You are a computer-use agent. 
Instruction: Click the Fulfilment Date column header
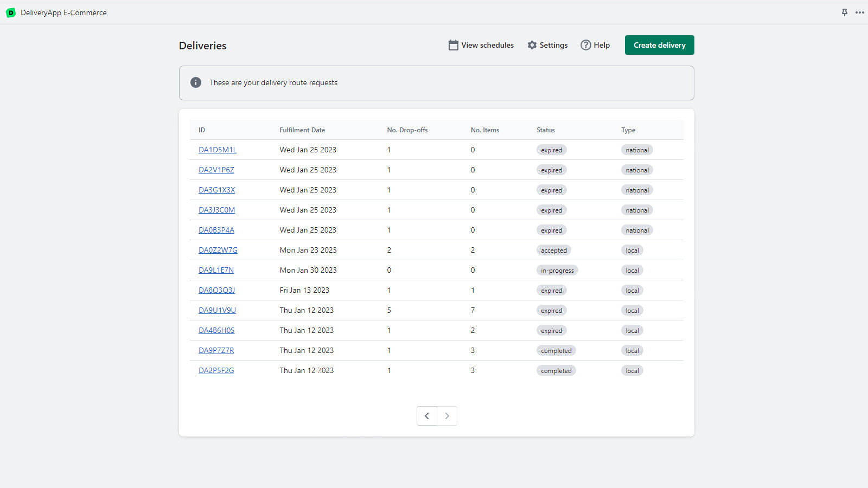[x=302, y=130]
